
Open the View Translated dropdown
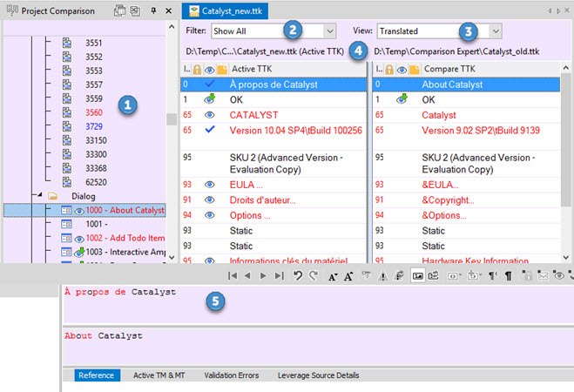(496, 31)
